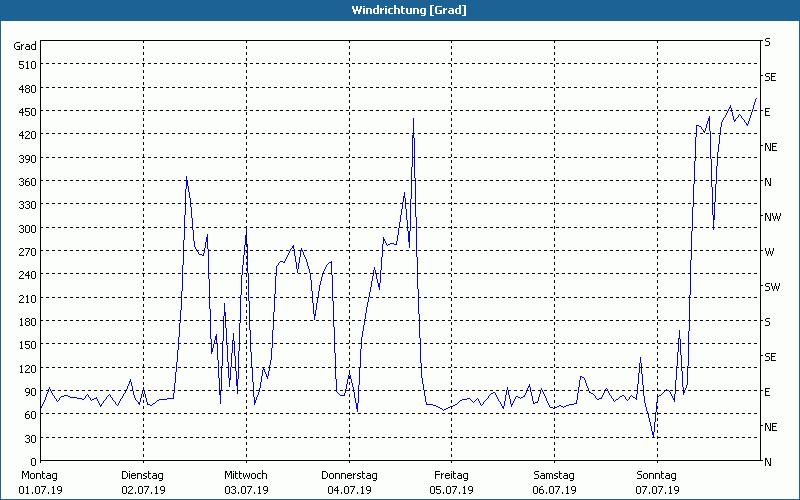800x500 pixels.
Task: Click the Sonntag day label
Action: (x=657, y=475)
